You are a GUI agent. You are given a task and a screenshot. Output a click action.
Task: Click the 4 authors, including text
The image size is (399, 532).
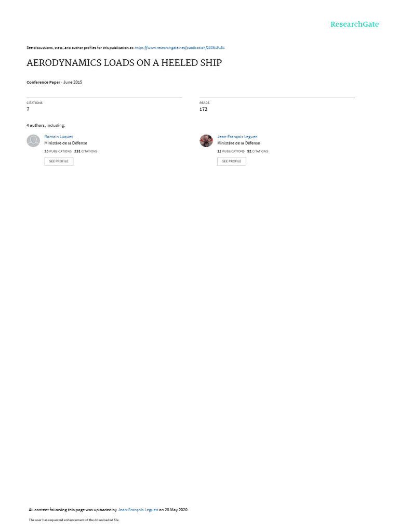[46, 126]
